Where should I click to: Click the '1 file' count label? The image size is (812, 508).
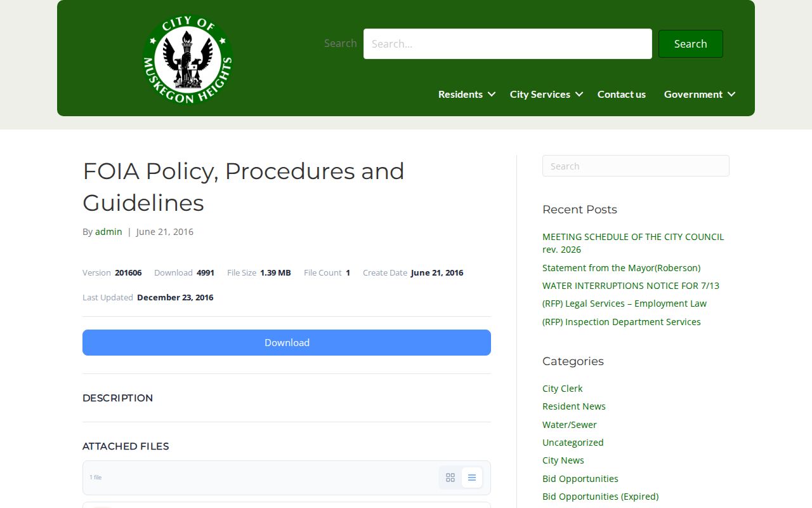tap(96, 478)
